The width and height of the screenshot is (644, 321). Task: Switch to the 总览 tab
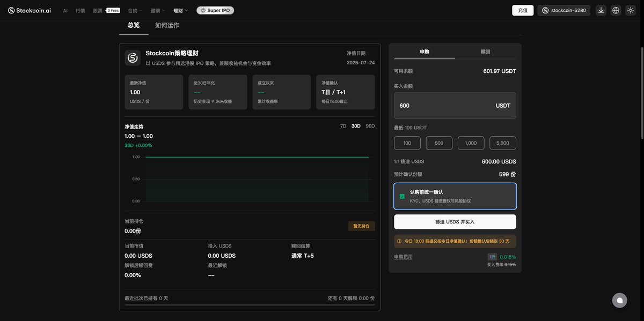(134, 25)
